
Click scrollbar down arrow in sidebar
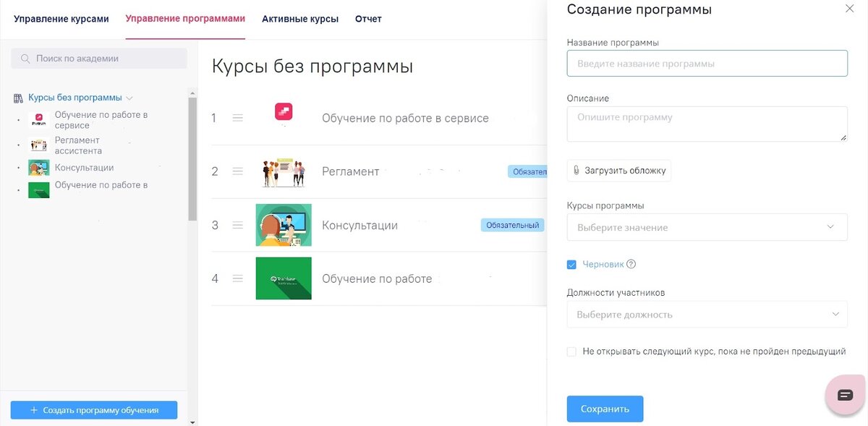coord(192,422)
